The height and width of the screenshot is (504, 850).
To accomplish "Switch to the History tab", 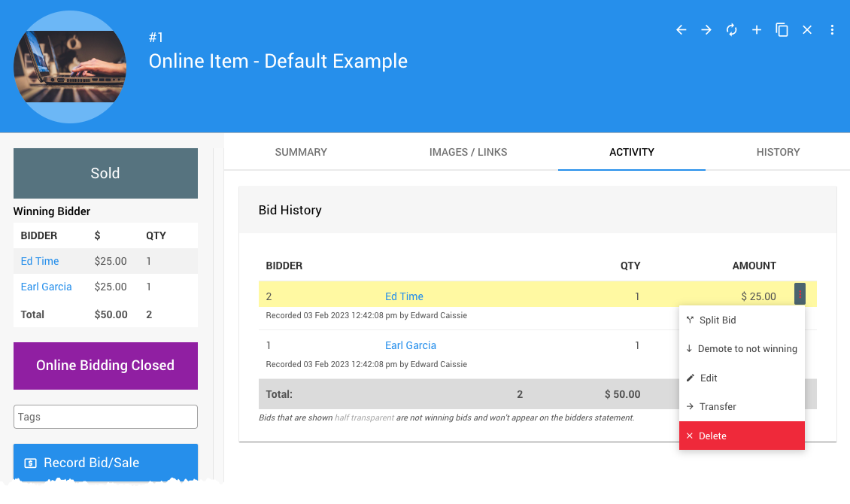I will click(x=778, y=152).
